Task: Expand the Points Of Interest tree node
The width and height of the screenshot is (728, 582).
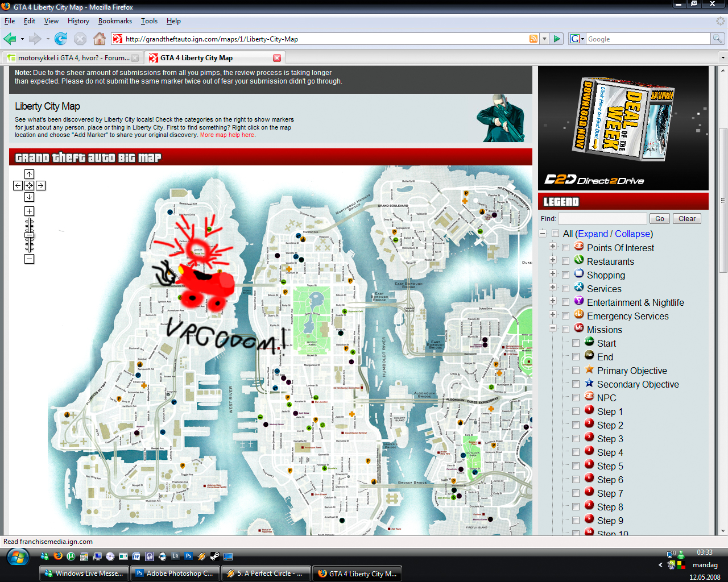Action: 552,246
